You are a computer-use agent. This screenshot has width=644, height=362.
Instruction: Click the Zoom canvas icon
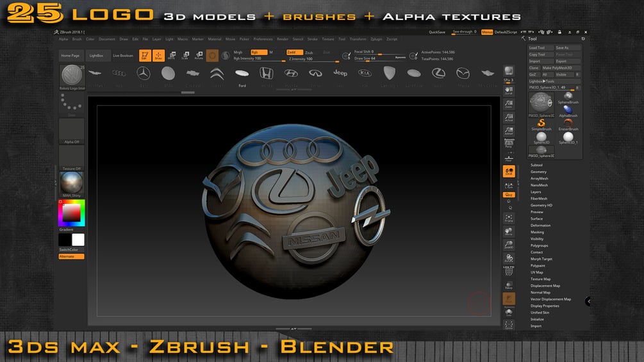[x=509, y=104]
